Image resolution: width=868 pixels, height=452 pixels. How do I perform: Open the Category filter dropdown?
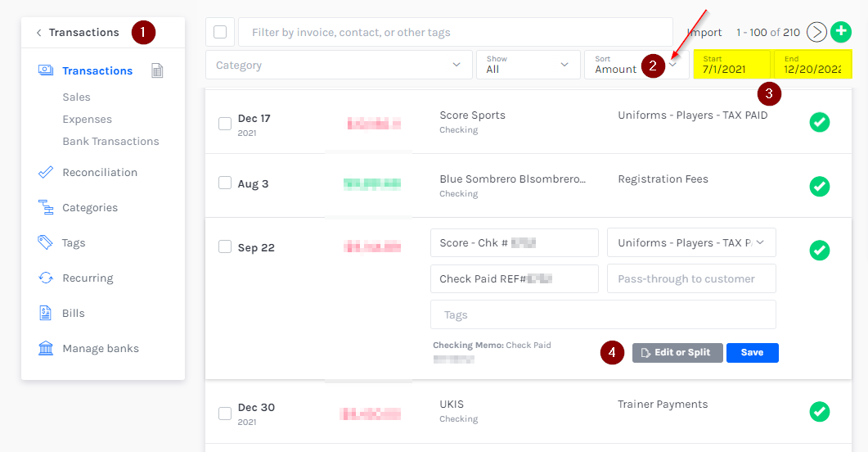pyautogui.click(x=339, y=65)
